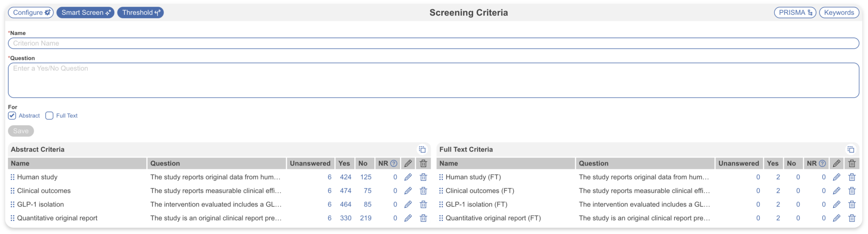Open the Unanswered 6 count for Human study
The image size is (868, 234).
329,177
